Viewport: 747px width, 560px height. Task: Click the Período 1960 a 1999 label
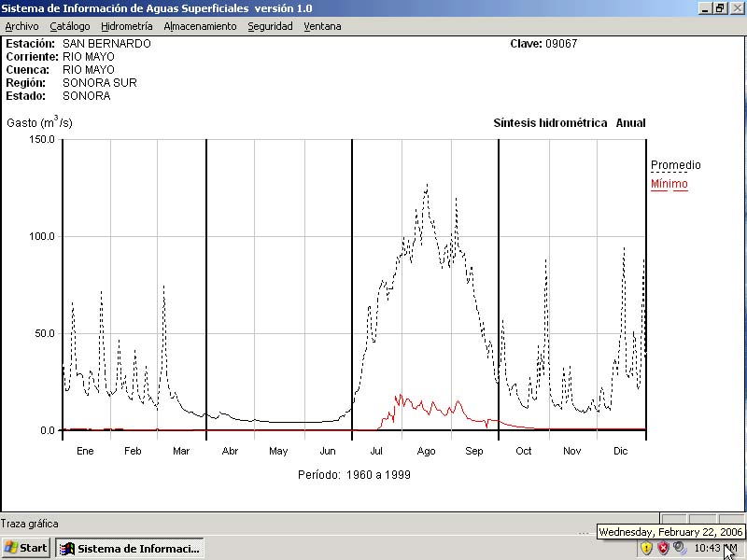[x=354, y=474]
